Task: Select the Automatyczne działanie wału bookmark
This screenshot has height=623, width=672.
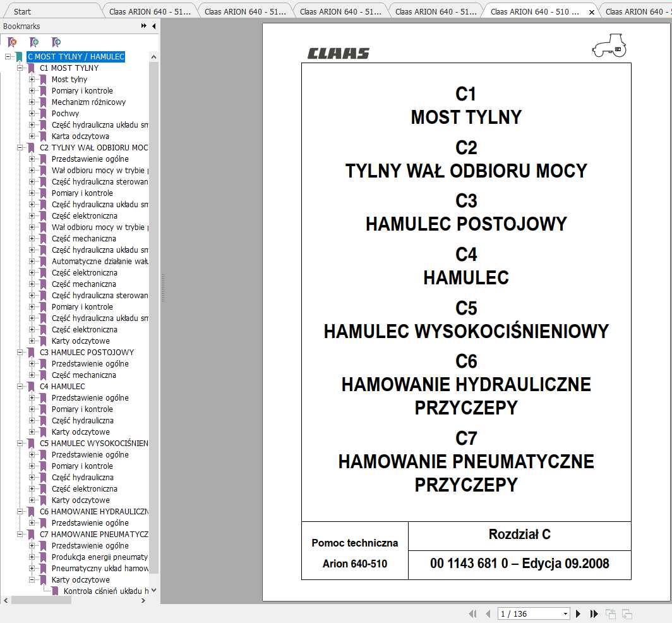Action: pos(100,261)
